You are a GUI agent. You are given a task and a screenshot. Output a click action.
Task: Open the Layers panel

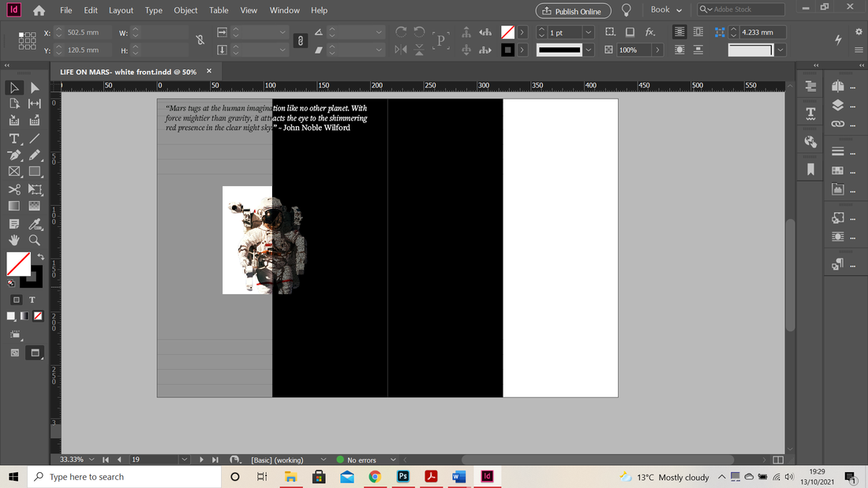coord(837,105)
